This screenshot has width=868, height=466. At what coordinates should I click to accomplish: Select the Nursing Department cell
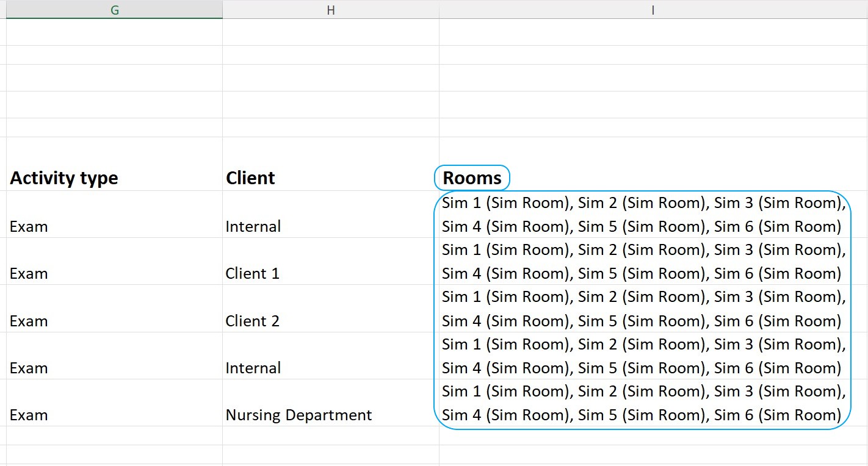[331, 403]
